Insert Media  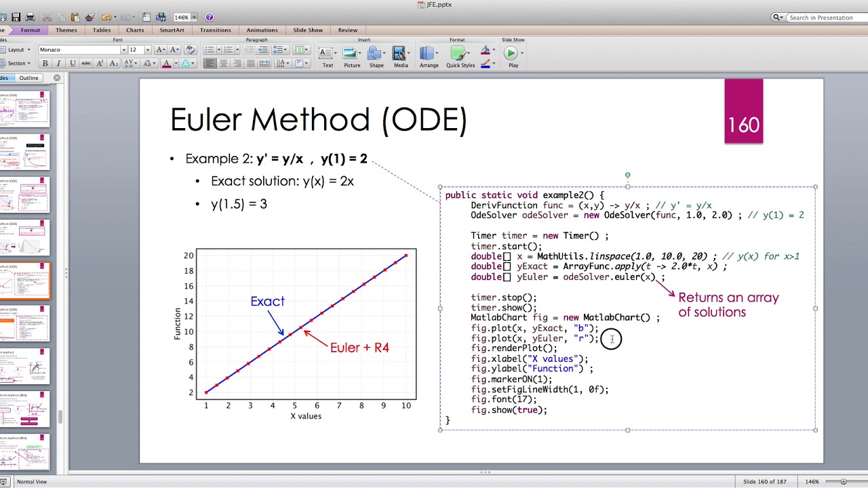tap(401, 57)
